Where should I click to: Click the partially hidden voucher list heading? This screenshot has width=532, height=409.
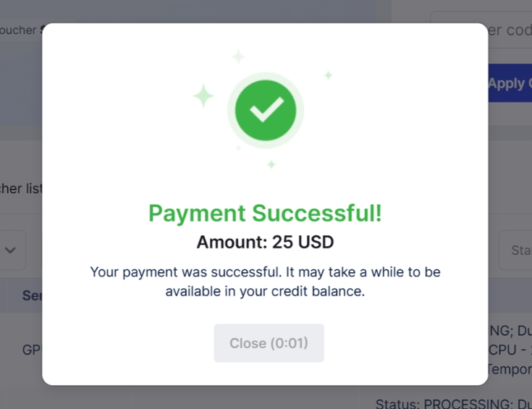20,188
